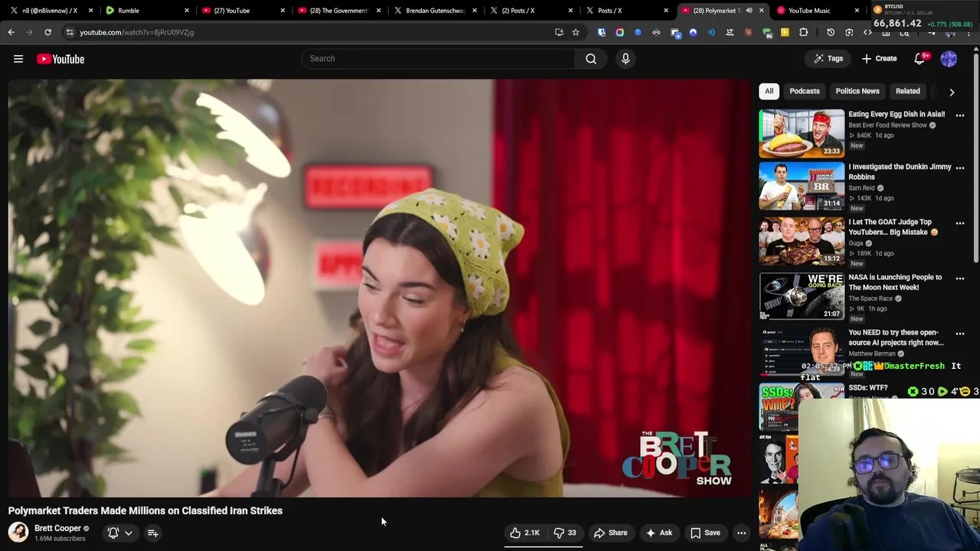The height and width of the screenshot is (551, 980).
Task: Go to the YouTube home logo
Action: click(60, 59)
